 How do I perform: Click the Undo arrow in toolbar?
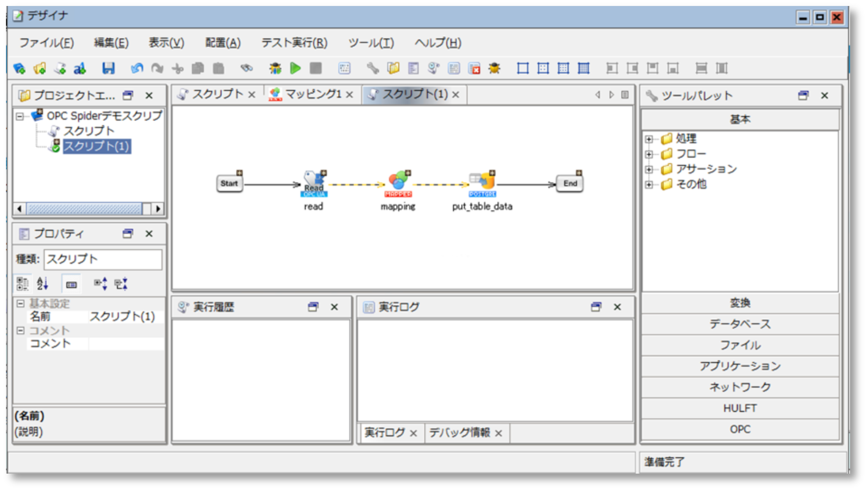pyautogui.click(x=137, y=68)
